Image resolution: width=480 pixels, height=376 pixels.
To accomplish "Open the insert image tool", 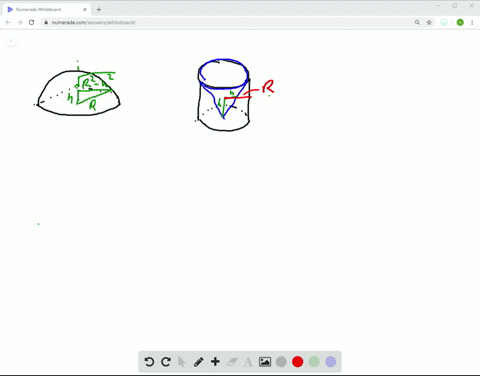I will coord(265,362).
